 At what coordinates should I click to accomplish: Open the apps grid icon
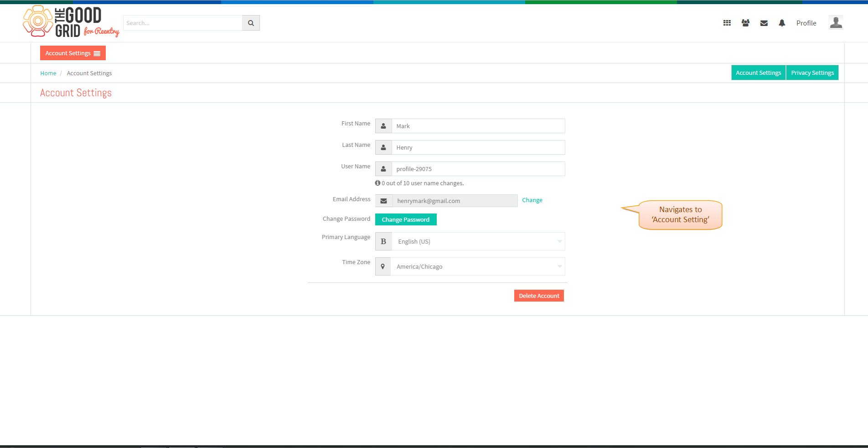[x=727, y=23]
